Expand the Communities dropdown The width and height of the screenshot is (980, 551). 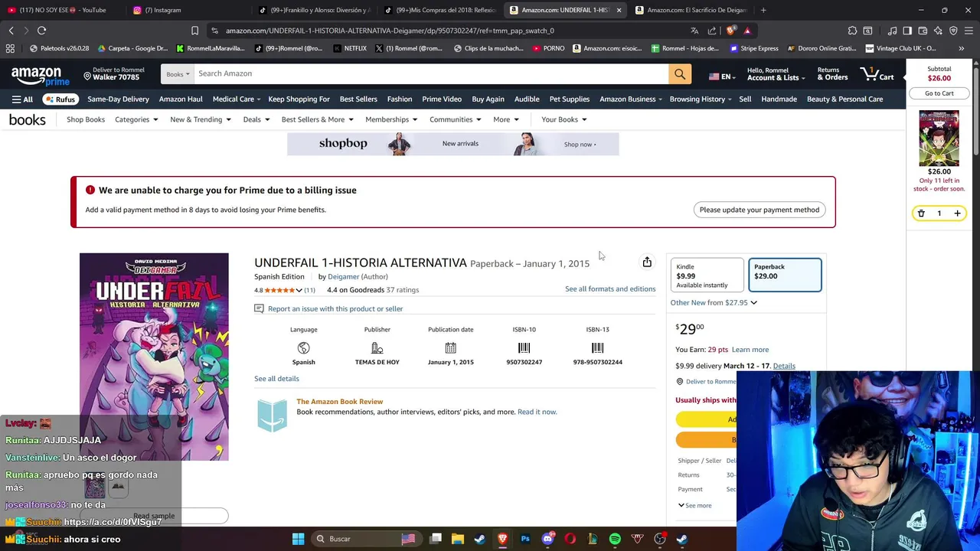coord(456,119)
